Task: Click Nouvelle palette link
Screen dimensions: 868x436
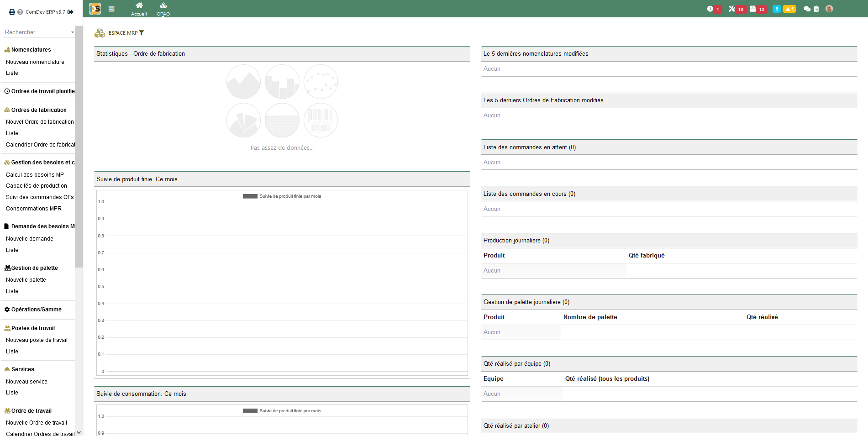Action: [26, 280]
